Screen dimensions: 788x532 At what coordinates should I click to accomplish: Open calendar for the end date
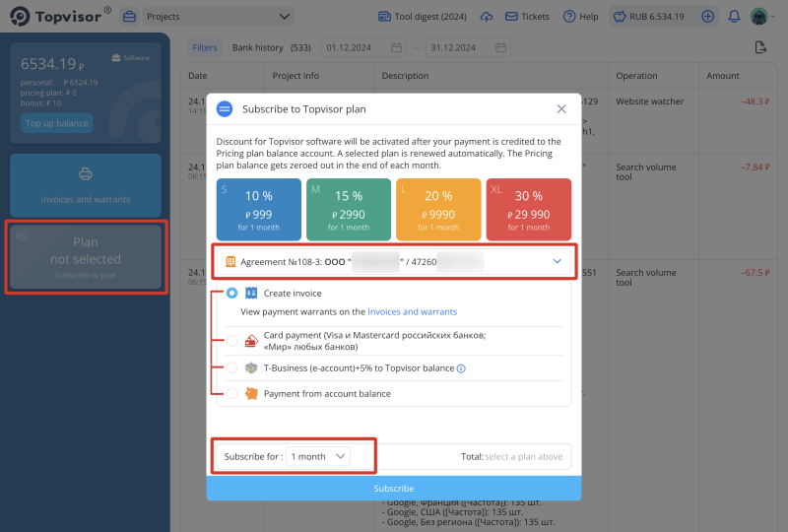pos(500,47)
